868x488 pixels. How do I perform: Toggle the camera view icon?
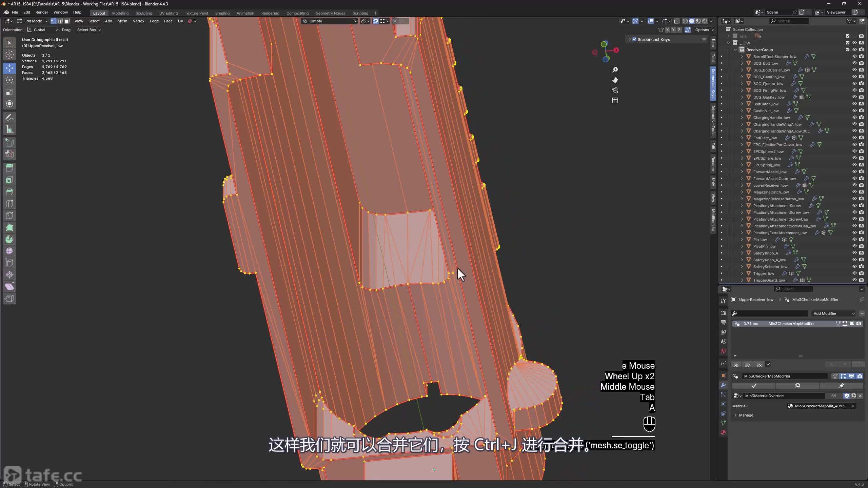pyautogui.click(x=615, y=90)
